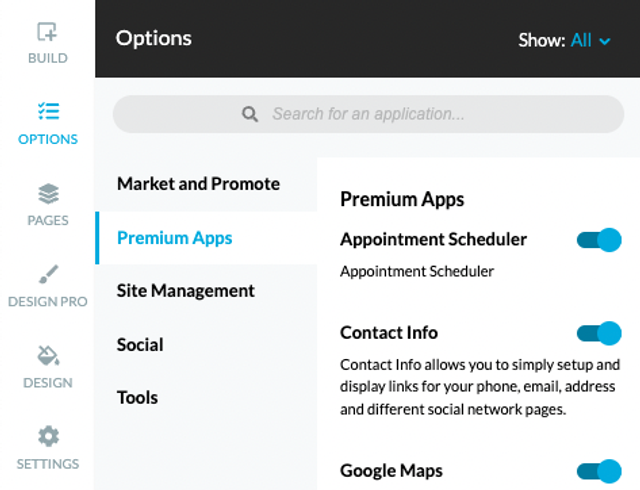Click the Appointment Scheduler app title
Image resolution: width=640 pixels, height=490 pixels.
[433, 239]
